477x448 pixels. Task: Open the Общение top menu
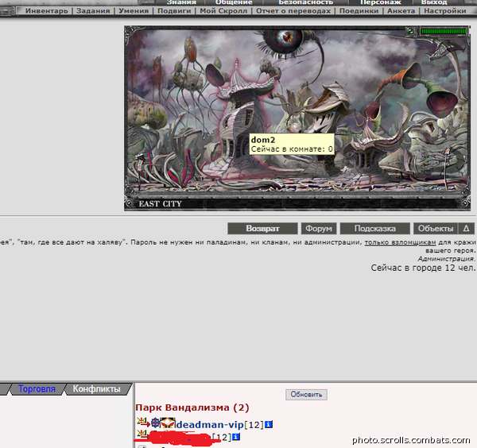[x=234, y=2]
